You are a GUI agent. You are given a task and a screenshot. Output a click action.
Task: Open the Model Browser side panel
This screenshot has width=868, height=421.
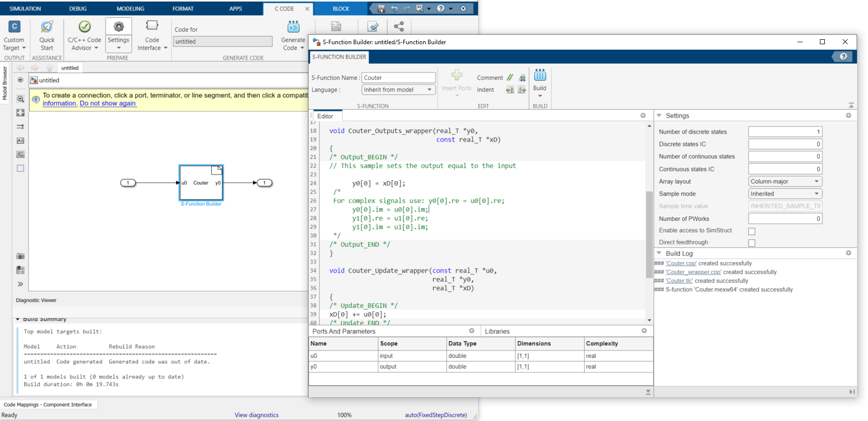[5, 83]
